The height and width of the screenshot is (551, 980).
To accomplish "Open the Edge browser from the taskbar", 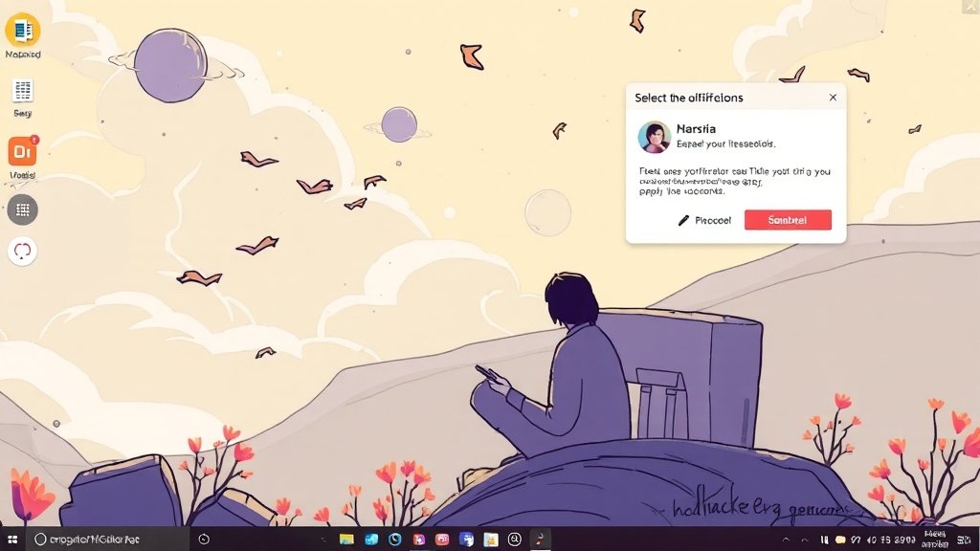I will [x=393, y=538].
